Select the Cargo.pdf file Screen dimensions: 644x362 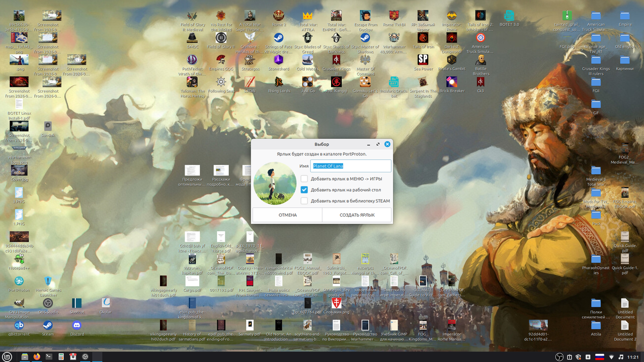[192, 281]
